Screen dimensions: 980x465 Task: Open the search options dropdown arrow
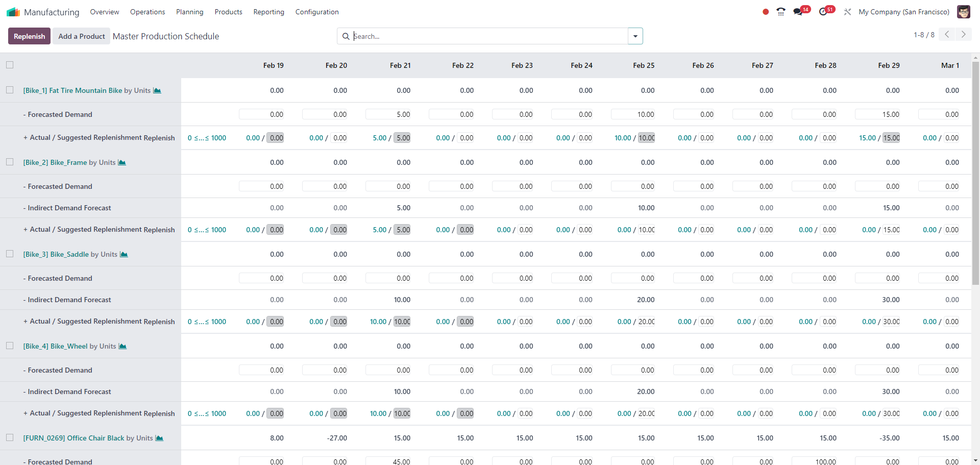[x=635, y=36]
